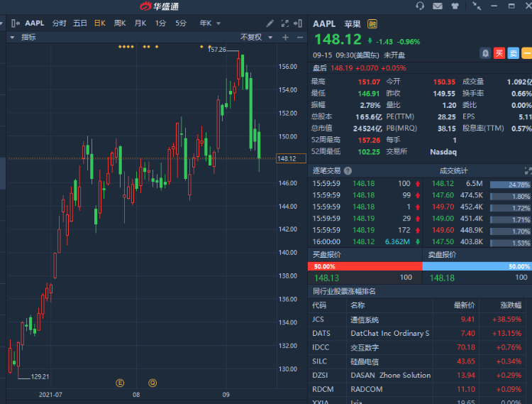Click the Q marker on chart timeline
Image resolution: width=532 pixels, height=404 pixels.
[x=153, y=383]
